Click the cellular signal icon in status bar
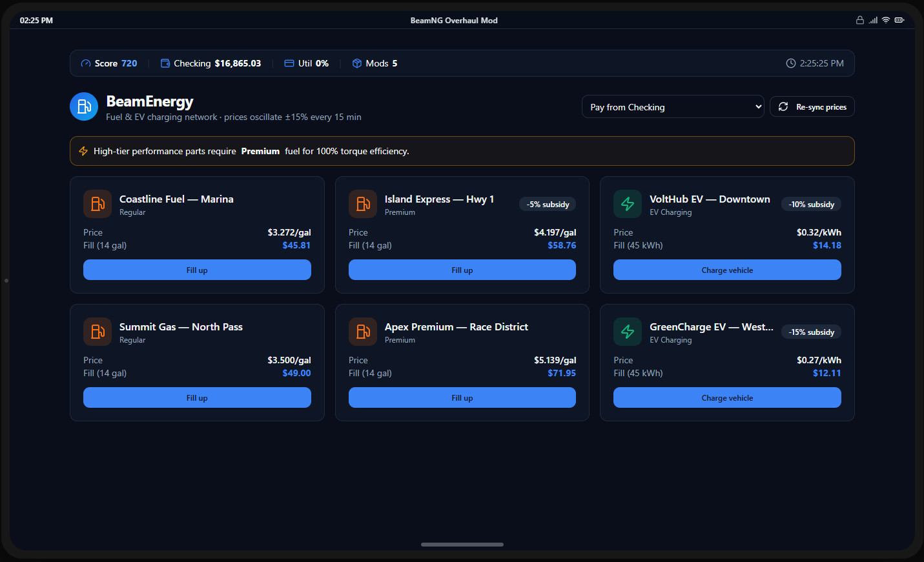 click(x=873, y=20)
